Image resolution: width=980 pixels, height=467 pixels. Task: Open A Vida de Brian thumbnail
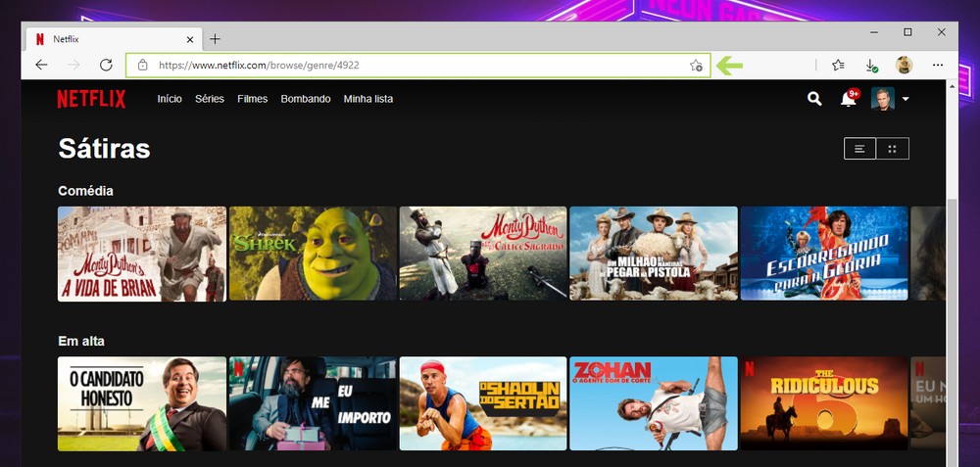click(x=142, y=255)
